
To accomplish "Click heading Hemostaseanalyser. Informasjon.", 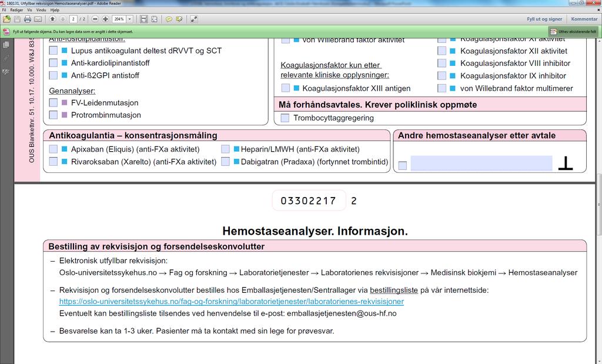I will [x=315, y=231].
